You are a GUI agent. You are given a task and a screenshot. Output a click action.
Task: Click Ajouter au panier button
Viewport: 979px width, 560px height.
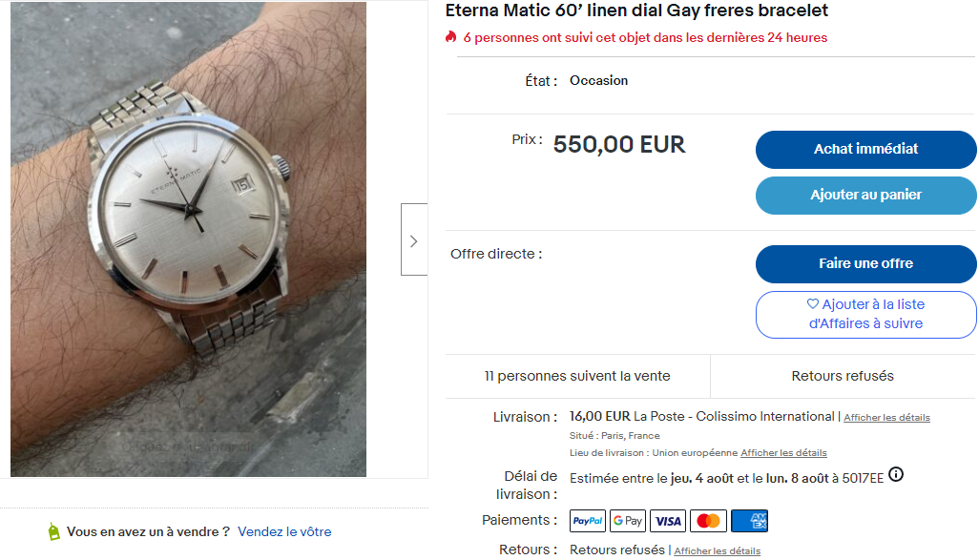tap(866, 196)
